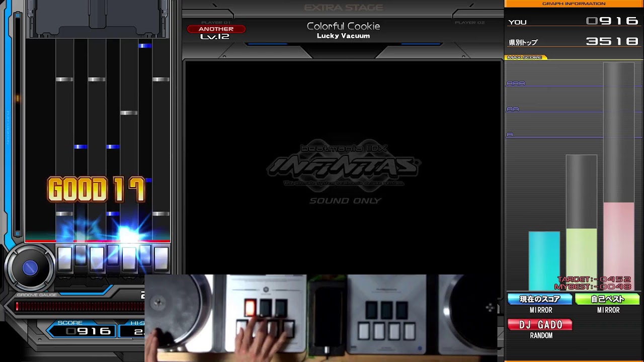Click the Lv.12 level text
Image resolution: width=644 pixels, height=362 pixels.
pos(215,37)
